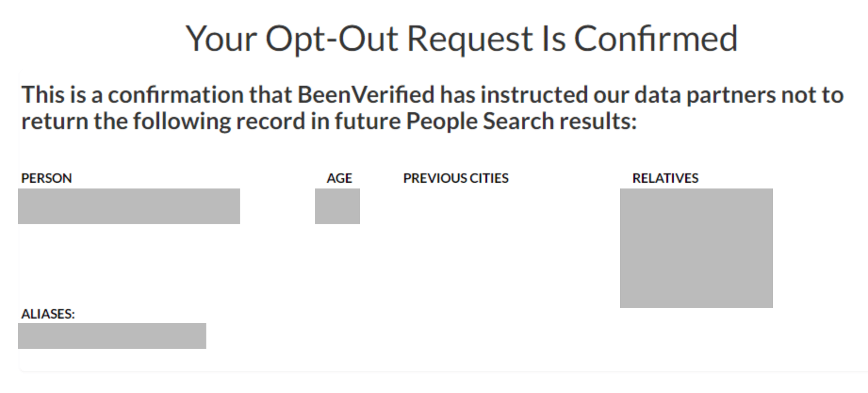Click the redacted box under AGE
This screenshot has width=868, height=393.
click(x=337, y=206)
